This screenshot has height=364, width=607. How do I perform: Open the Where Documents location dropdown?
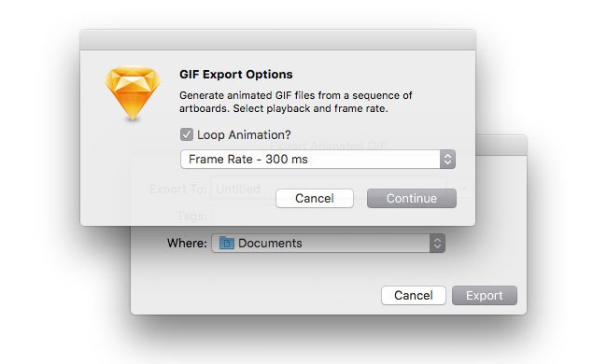click(329, 243)
